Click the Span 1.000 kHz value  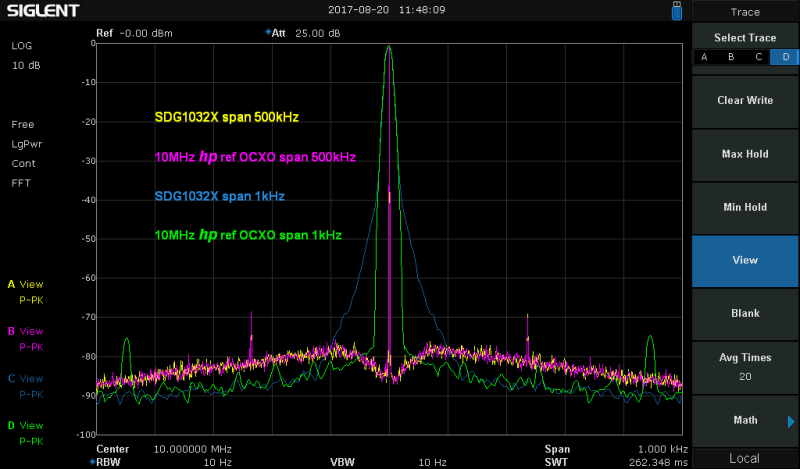pyautogui.click(x=663, y=450)
